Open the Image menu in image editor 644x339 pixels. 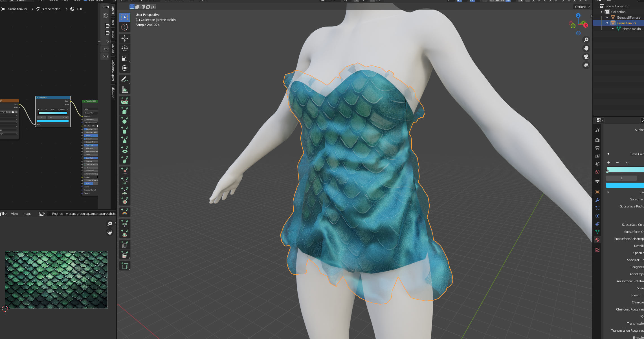point(27,214)
